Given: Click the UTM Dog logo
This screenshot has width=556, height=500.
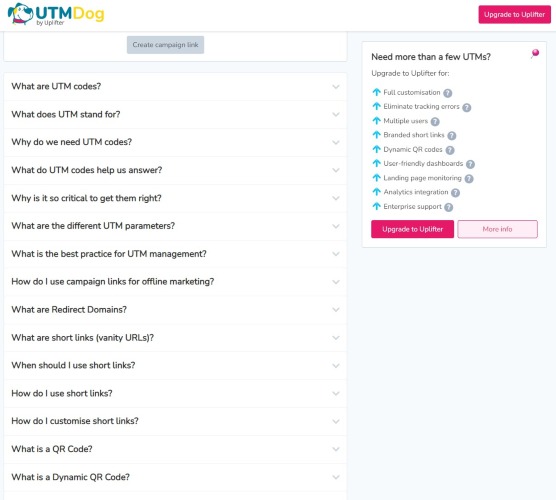Looking at the screenshot, I should click(56, 14).
